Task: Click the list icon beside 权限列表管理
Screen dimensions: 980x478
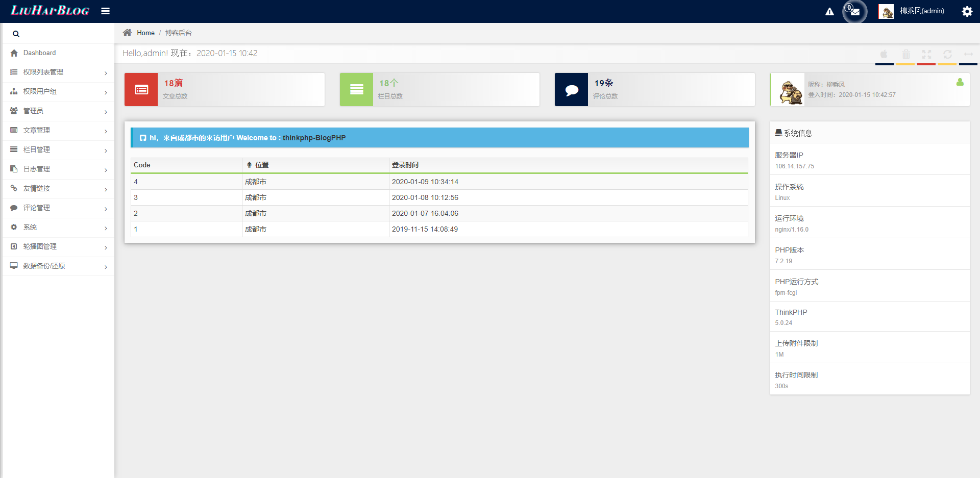Action: click(14, 72)
